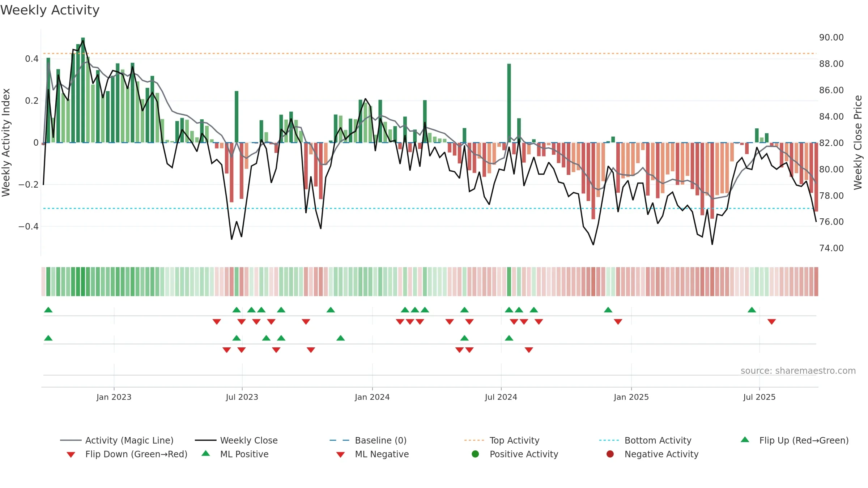Toggle Weekly Close legend entry

[x=236, y=440]
